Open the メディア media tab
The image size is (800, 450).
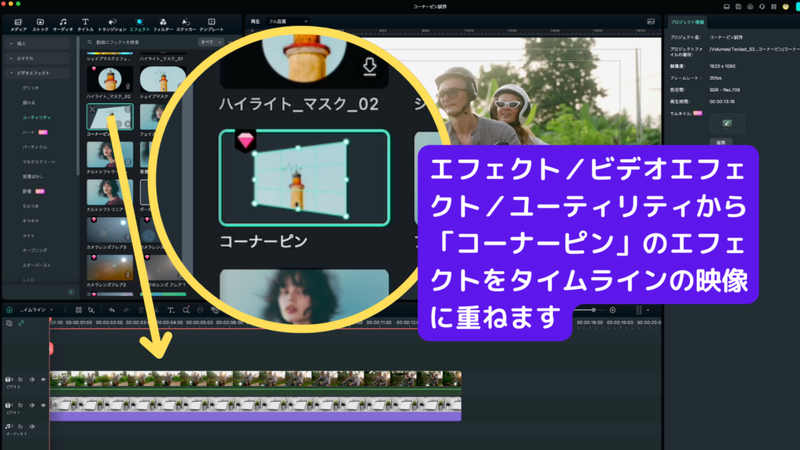18,25
